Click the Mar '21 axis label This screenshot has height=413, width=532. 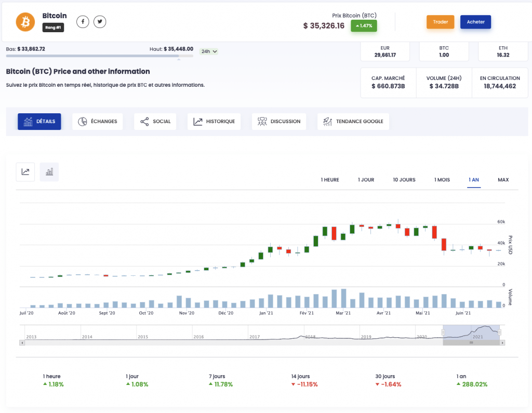(343, 313)
